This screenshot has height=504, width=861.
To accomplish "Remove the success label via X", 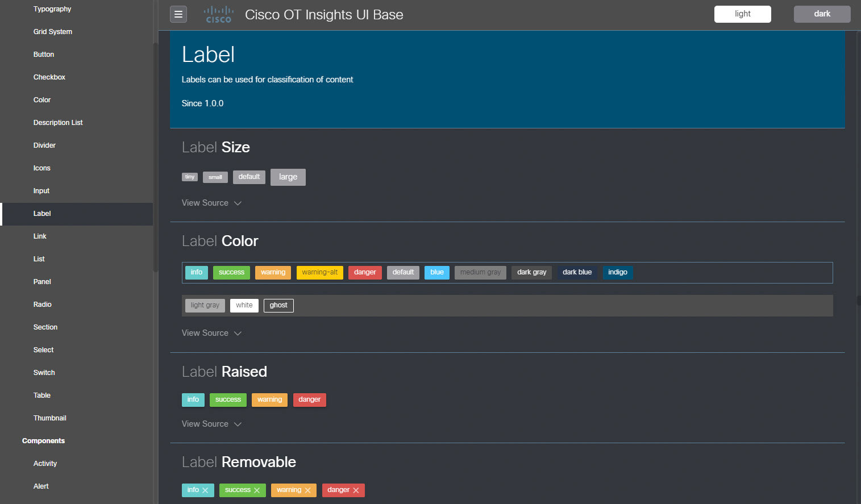I will pos(257,490).
